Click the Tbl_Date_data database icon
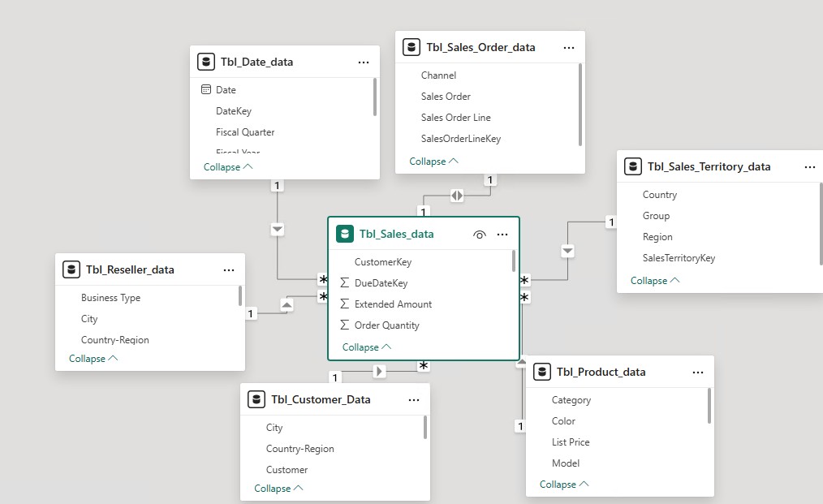Viewport: 823px width, 504px height. click(x=206, y=62)
